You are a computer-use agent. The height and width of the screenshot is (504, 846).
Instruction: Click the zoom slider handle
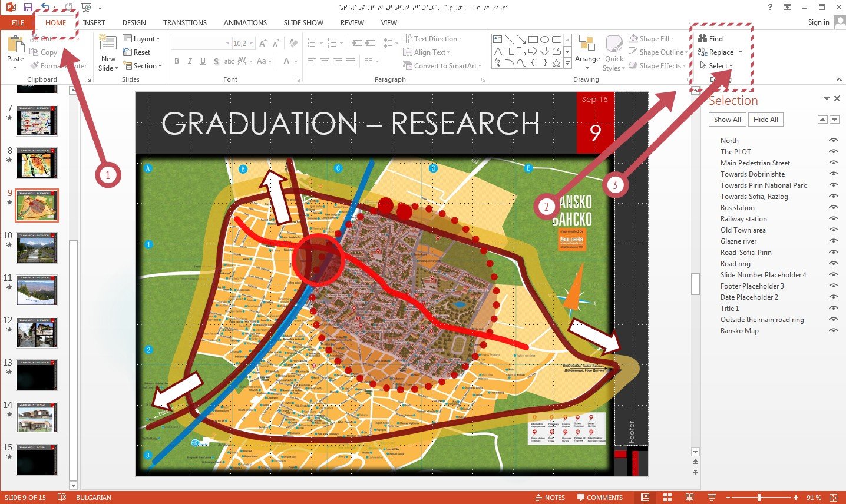[x=760, y=498]
